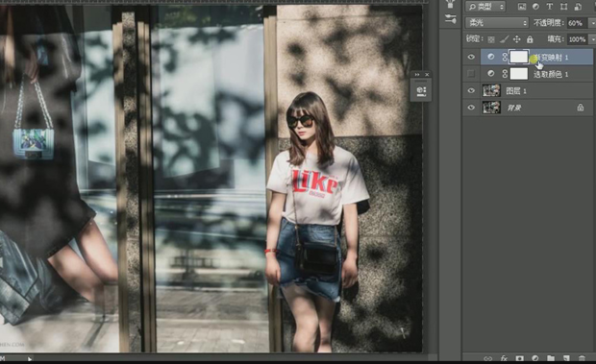Click the link layers icon
The image size is (596, 364).
point(487,358)
